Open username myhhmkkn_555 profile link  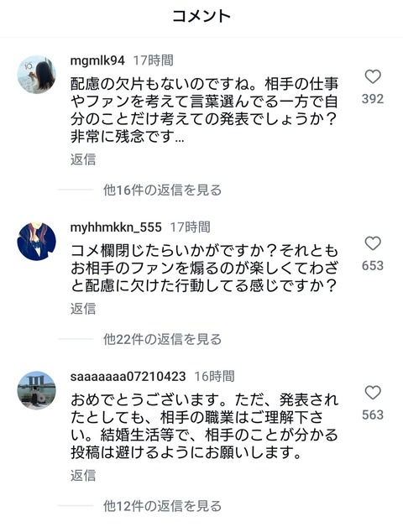116,227
